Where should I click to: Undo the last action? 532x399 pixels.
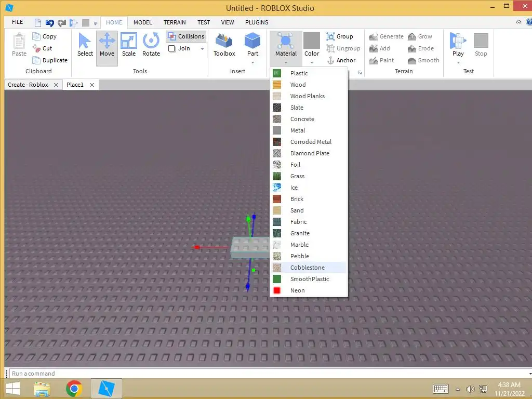tap(49, 23)
